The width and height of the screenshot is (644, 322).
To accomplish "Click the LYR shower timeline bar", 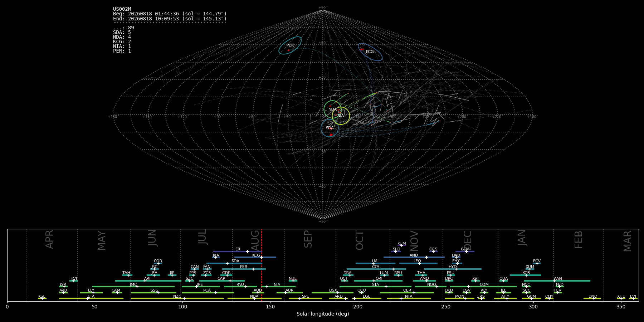I will pos(63,287).
